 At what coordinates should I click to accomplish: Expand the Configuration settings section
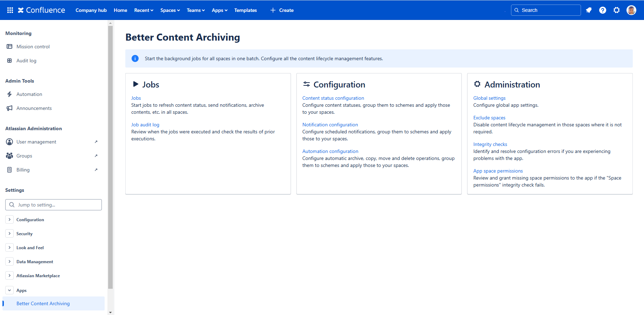[x=9, y=219]
